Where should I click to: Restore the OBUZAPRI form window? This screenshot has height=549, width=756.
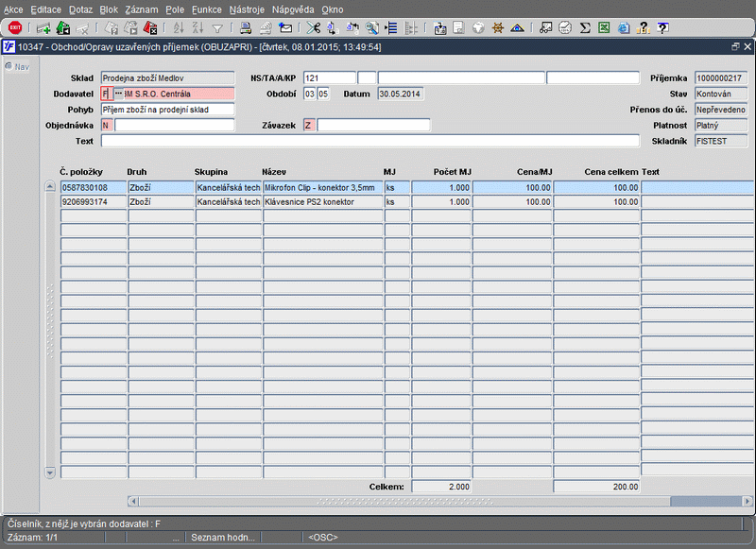coord(735,46)
